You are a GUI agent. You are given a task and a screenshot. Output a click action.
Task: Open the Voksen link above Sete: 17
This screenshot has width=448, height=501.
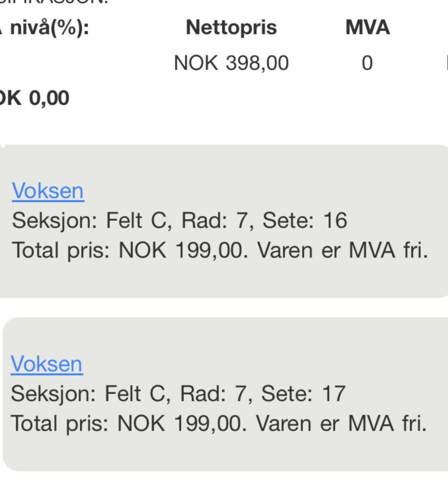click(x=47, y=364)
